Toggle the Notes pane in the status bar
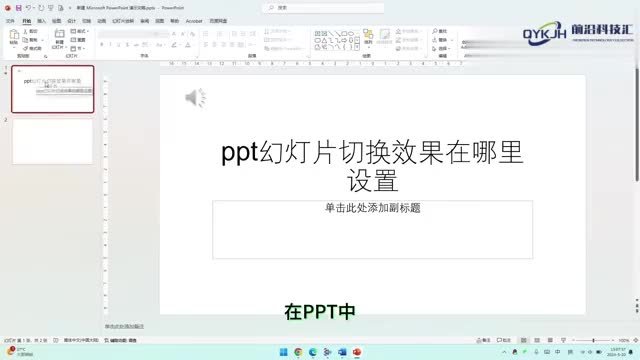This screenshot has width=640, height=360. (484, 340)
